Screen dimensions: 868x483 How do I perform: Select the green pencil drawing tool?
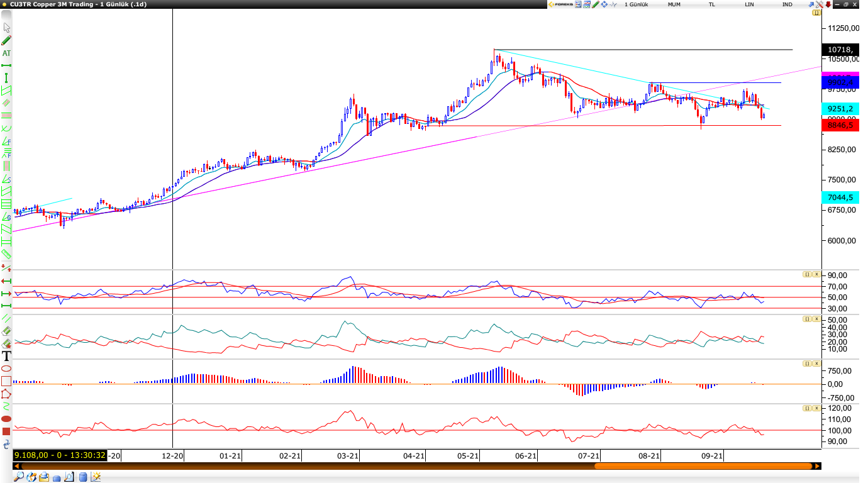(x=6, y=40)
